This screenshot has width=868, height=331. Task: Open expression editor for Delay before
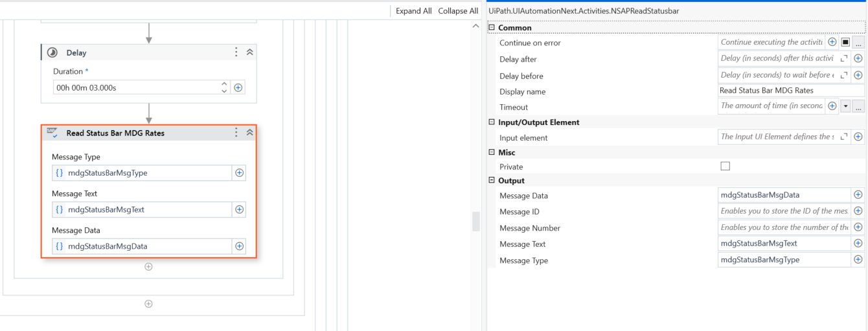click(x=844, y=75)
